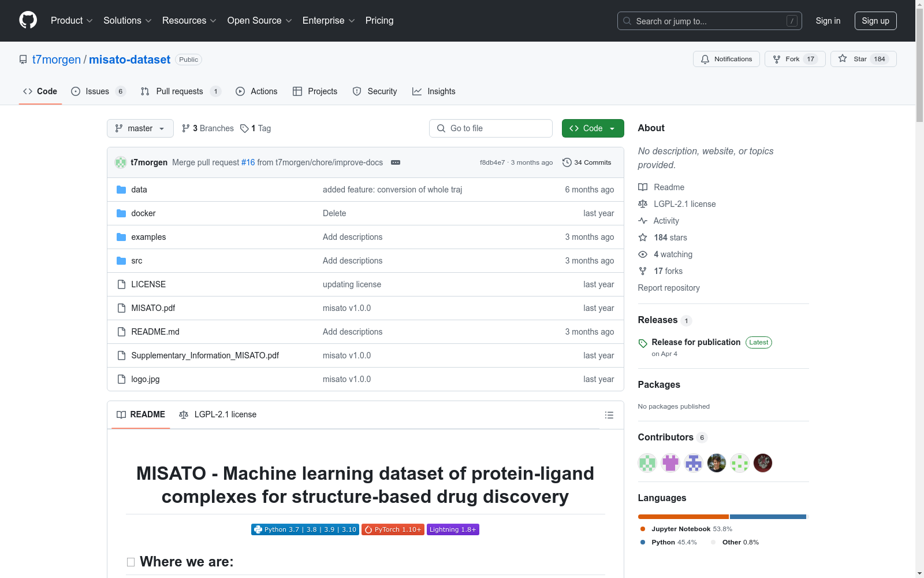Open the Pricing link

pos(379,20)
